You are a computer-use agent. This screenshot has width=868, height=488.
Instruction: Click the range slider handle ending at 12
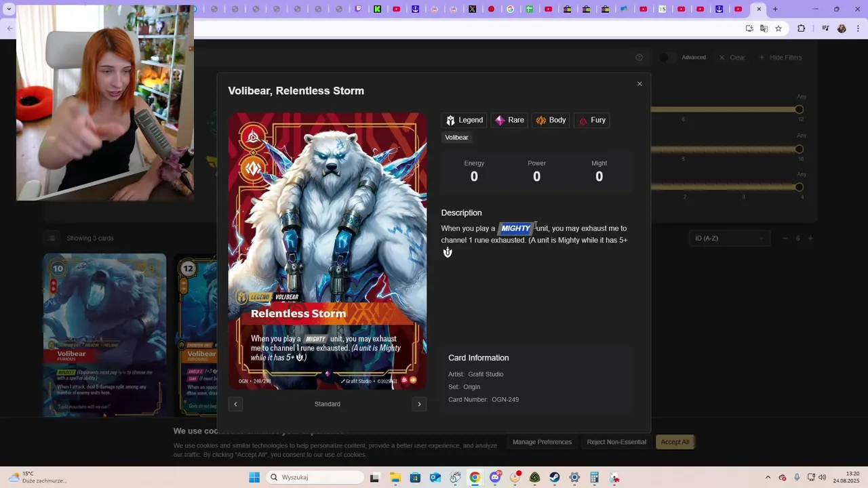[799, 109]
